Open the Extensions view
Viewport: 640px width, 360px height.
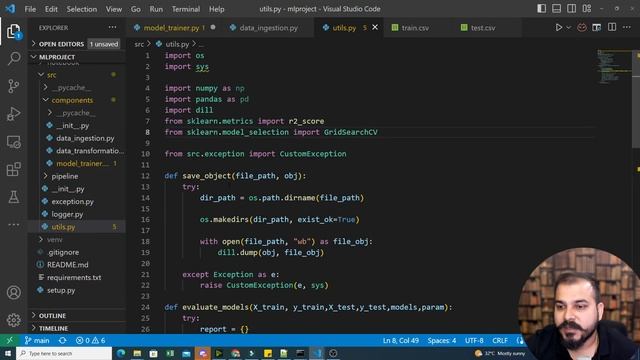[13, 169]
